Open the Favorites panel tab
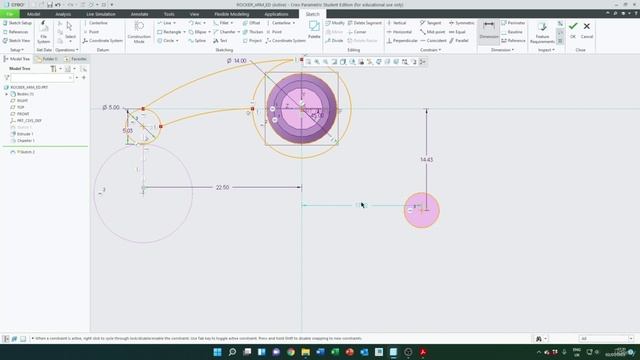 coord(75,59)
